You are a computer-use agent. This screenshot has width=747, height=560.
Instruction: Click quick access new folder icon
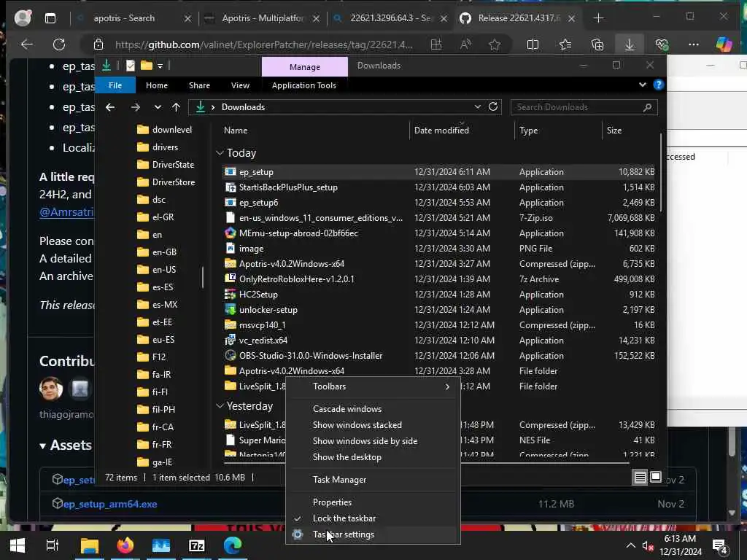click(146, 66)
